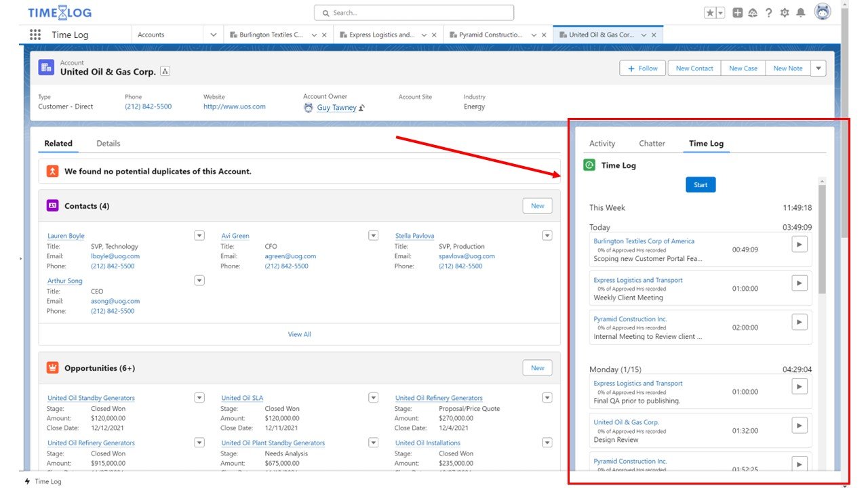
Task: Open the favorites list dropdown arrow
Action: pyautogui.click(x=720, y=13)
